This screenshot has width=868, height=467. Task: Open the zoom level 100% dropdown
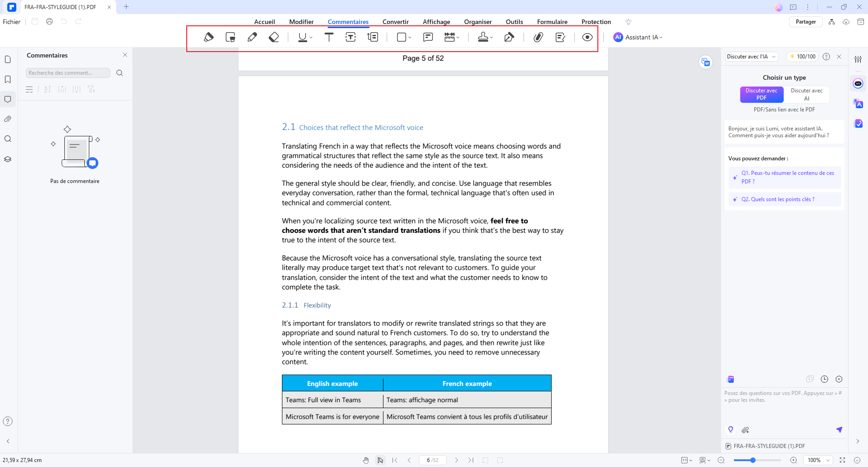pos(818,460)
